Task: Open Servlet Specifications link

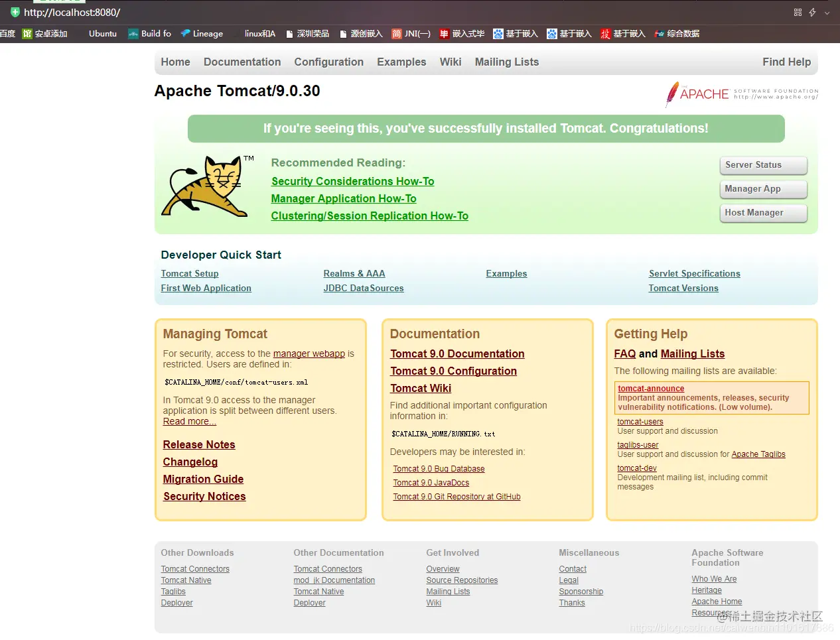Action: [x=694, y=273]
